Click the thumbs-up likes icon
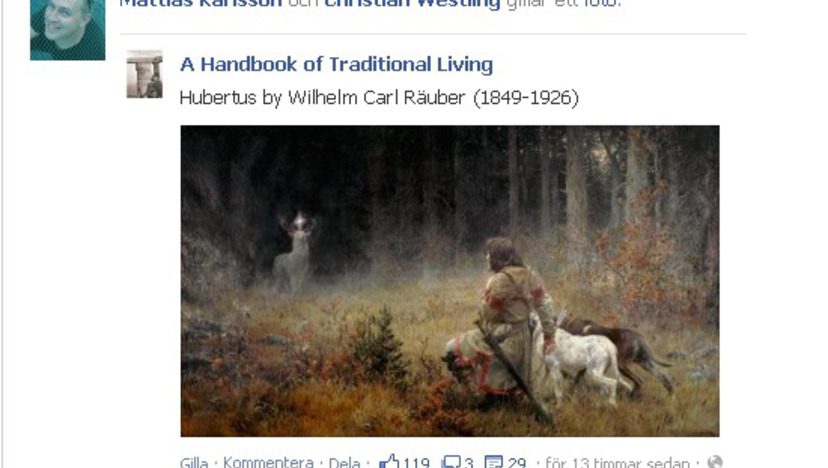828x468 pixels. coord(389,462)
